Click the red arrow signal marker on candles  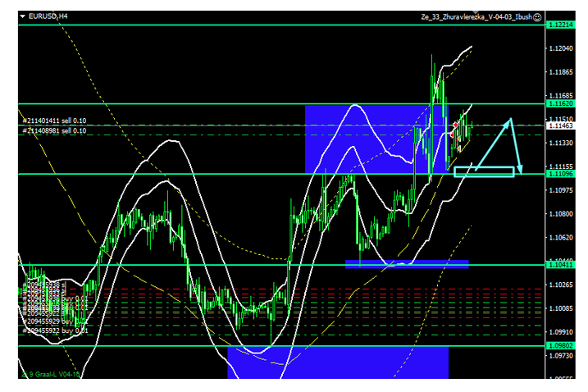click(455, 124)
